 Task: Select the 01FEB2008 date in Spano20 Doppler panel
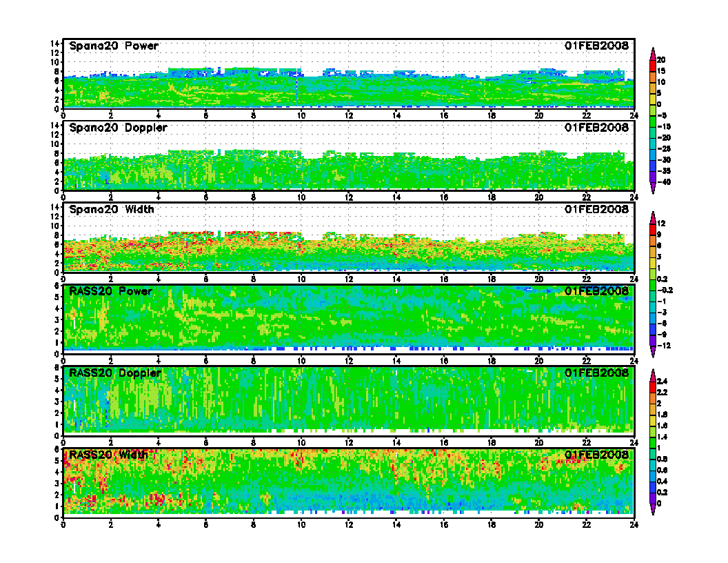pyautogui.click(x=596, y=127)
